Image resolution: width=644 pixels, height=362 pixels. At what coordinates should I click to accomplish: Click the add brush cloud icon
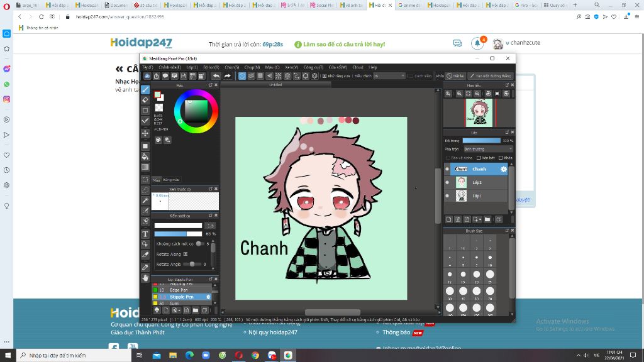157,310
